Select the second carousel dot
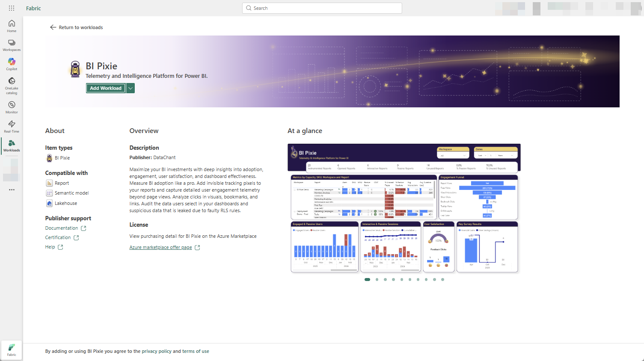The height and width of the screenshot is (361, 644). [x=377, y=280]
